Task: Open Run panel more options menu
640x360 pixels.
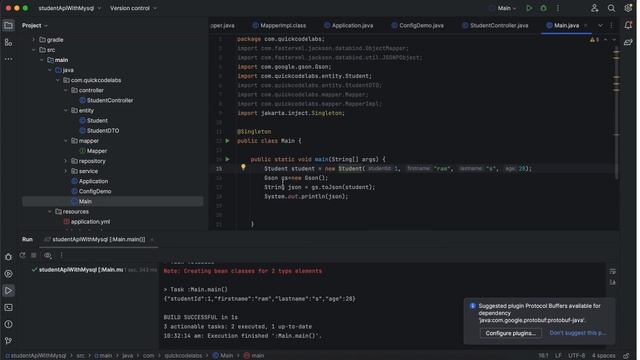Action: pos(62,256)
